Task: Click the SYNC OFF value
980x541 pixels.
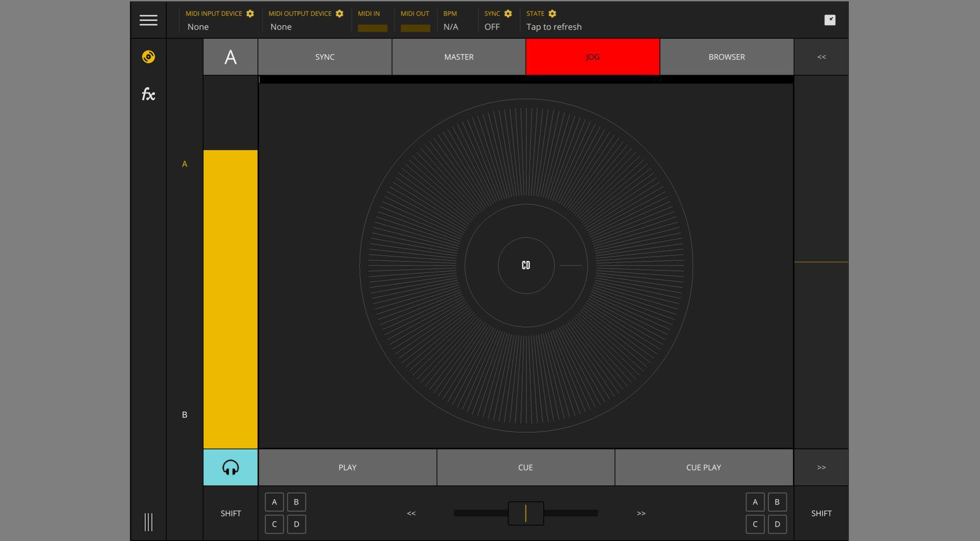Action: (x=492, y=27)
